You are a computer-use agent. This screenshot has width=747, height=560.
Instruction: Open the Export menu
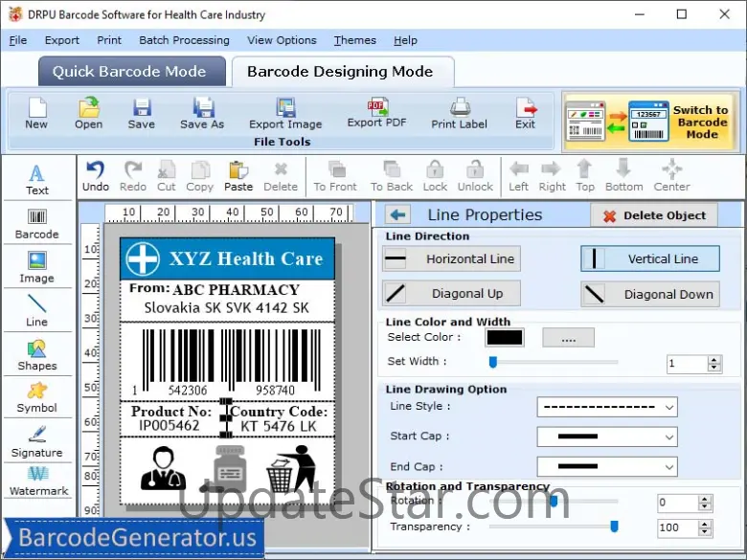(x=62, y=40)
